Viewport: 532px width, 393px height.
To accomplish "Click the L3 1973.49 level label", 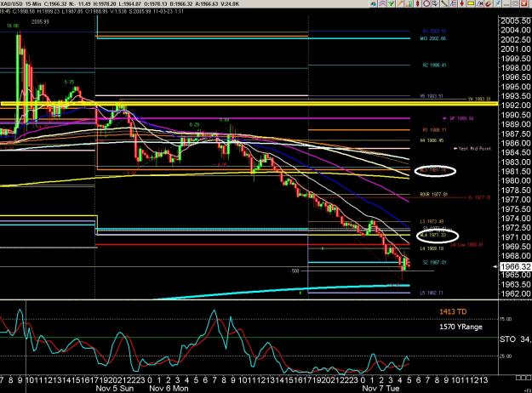I will (432, 221).
